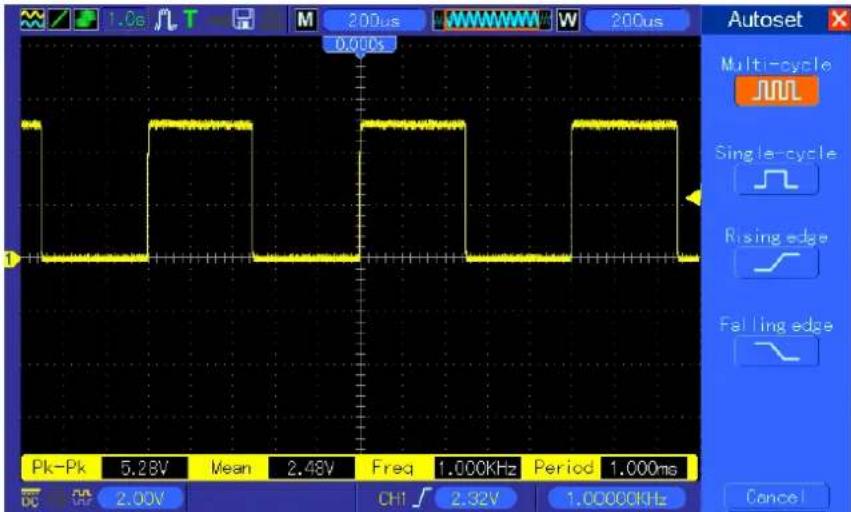Click the Mean measurement label
Viewport: 851px width, 512px height.
pos(231,468)
